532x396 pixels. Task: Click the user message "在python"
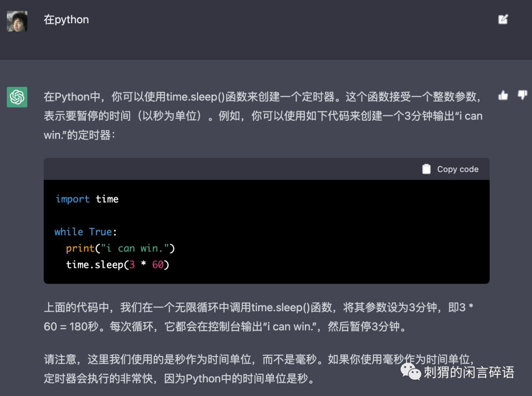tap(66, 20)
